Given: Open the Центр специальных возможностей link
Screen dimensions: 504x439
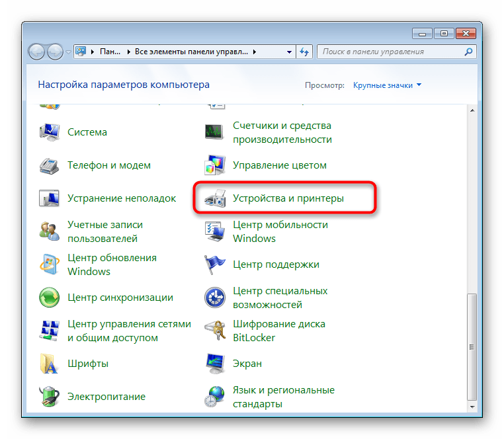Looking at the screenshot, I should click(x=280, y=298).
